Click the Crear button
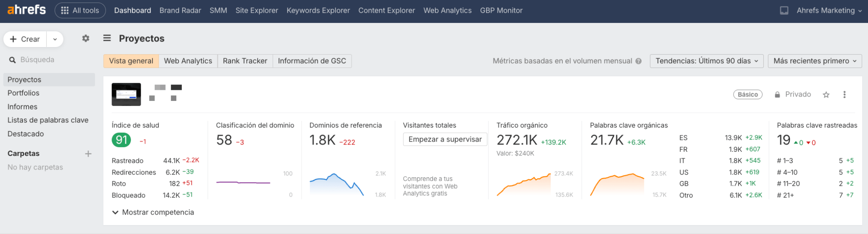 click(25, 39)
